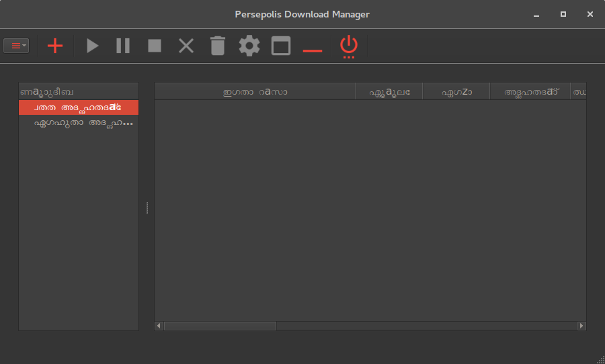Click the category panel header
Viewport: 605px width, 364px height.
[79, 92]
